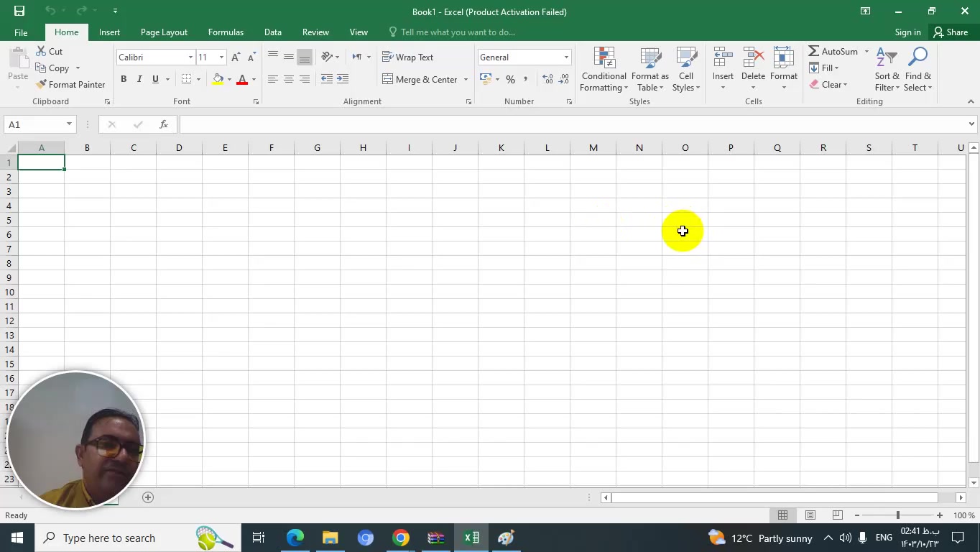Viewport: 980px width, 552px height.
Task: Click the Sign in link
Action: [907, 32]
